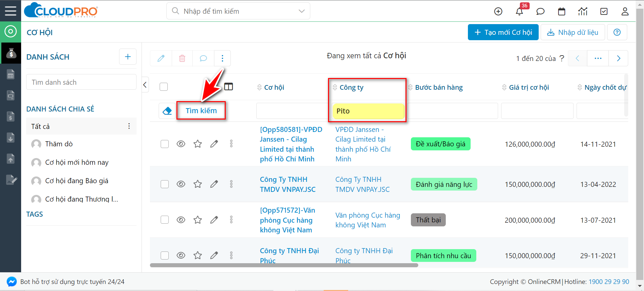Open help question mark button
The height and width of the screenshot is (291, 644).
617,32
